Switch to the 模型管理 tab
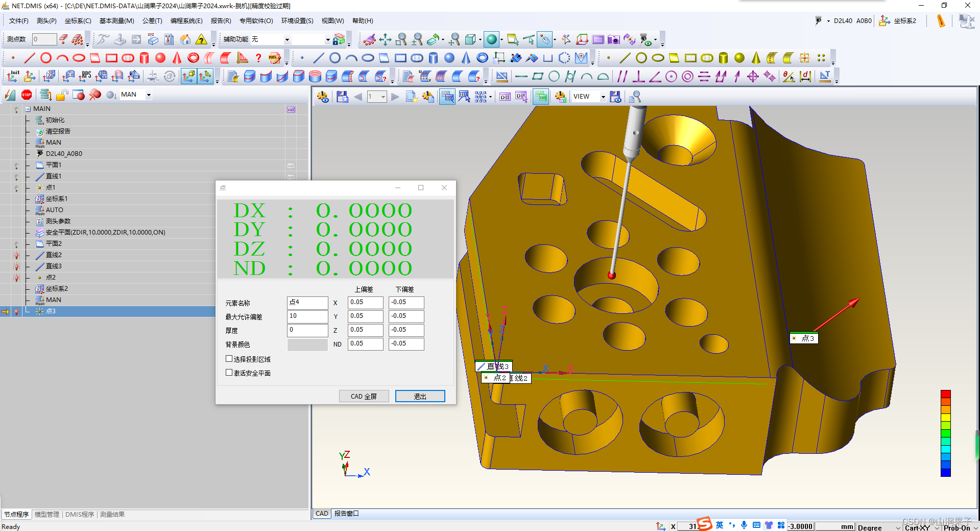The image size is (980, 531). point(47,514)
